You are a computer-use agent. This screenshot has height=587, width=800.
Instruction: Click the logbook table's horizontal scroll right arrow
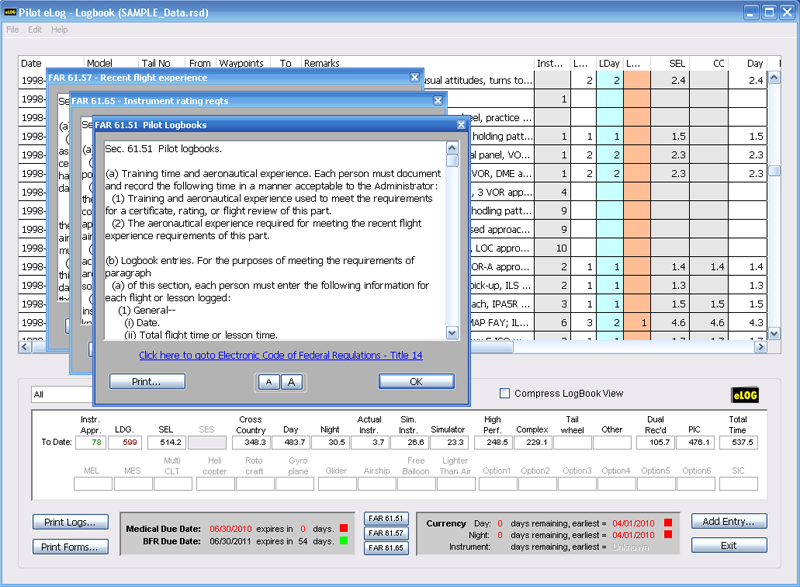coord(761,347)
